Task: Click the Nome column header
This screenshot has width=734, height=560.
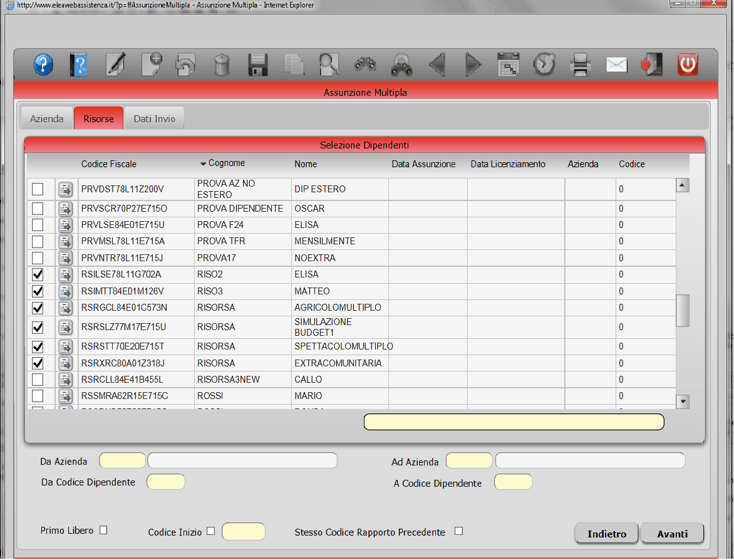Action: pos(306,164)
